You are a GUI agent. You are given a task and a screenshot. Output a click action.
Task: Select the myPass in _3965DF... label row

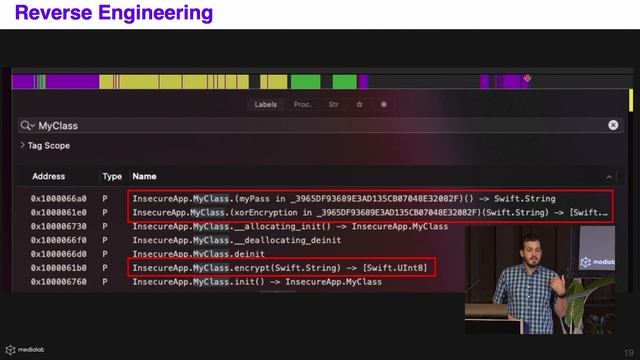[x=320, y=198]
